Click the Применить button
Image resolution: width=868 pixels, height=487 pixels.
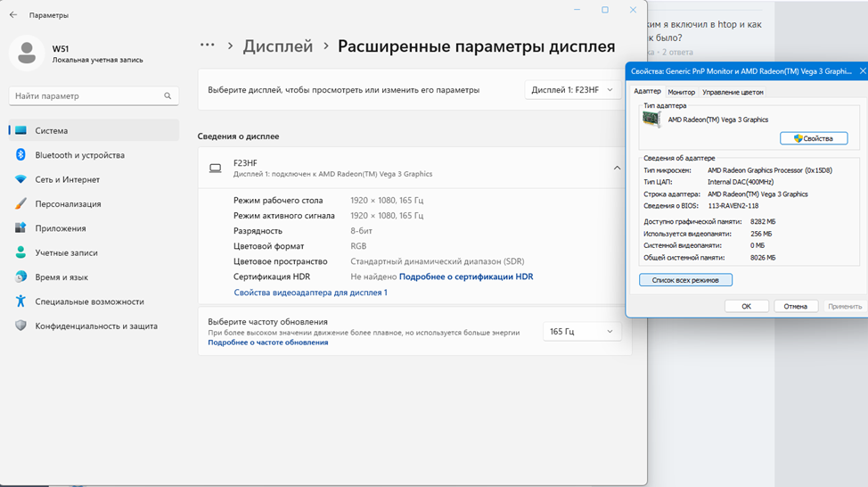(845, 307)
